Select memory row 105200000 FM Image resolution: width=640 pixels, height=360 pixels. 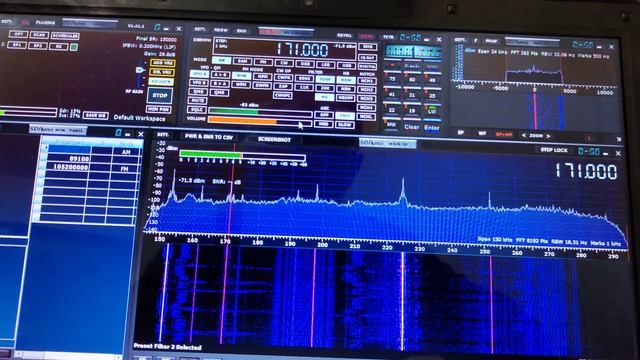point(91,167)
